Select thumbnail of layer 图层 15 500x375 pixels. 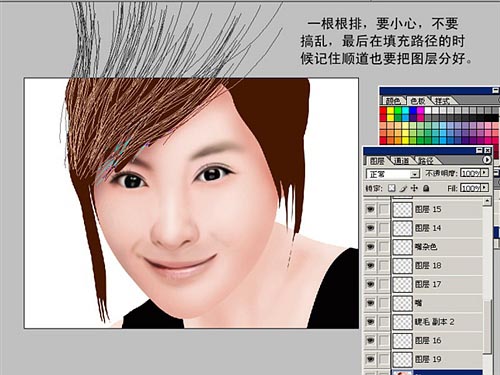[x=402, y=209]
